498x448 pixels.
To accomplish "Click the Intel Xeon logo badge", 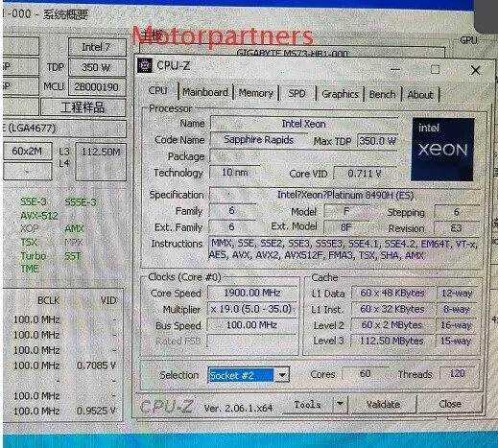I will point(442,150).
